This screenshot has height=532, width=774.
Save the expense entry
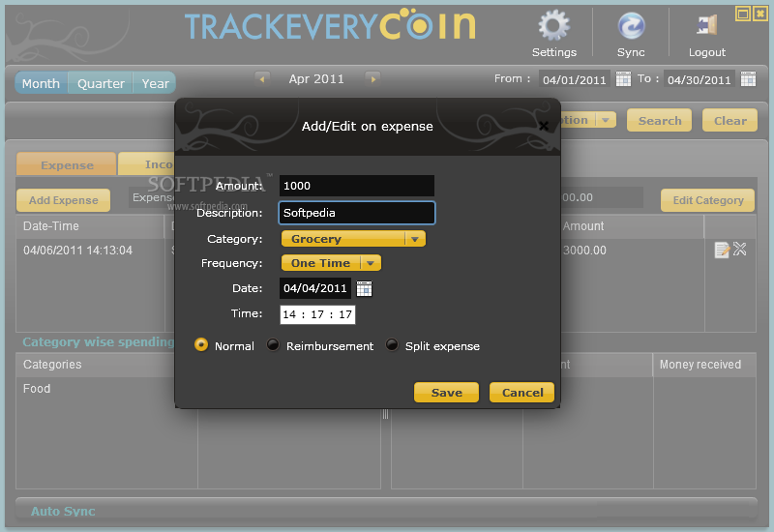446,393
